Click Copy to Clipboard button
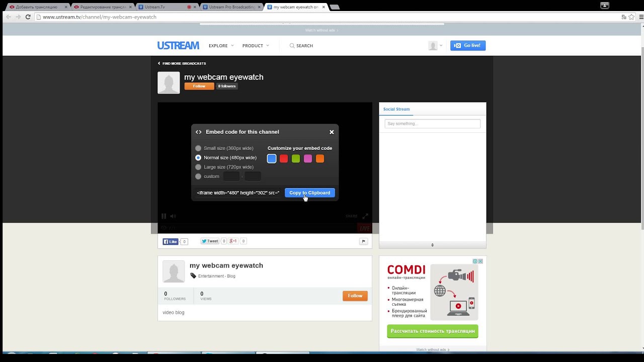 [x=309, y=193]
